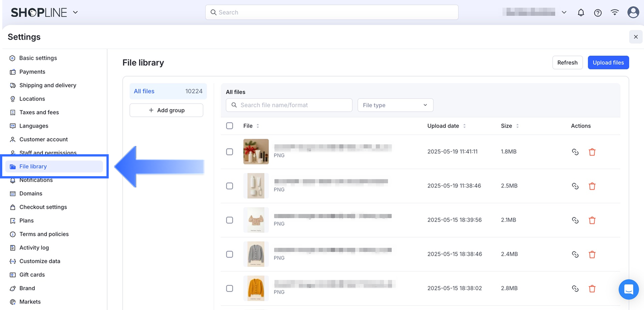This screenshot has height=310, width=644.
Task: Click the Add group button
Action: 166,110
